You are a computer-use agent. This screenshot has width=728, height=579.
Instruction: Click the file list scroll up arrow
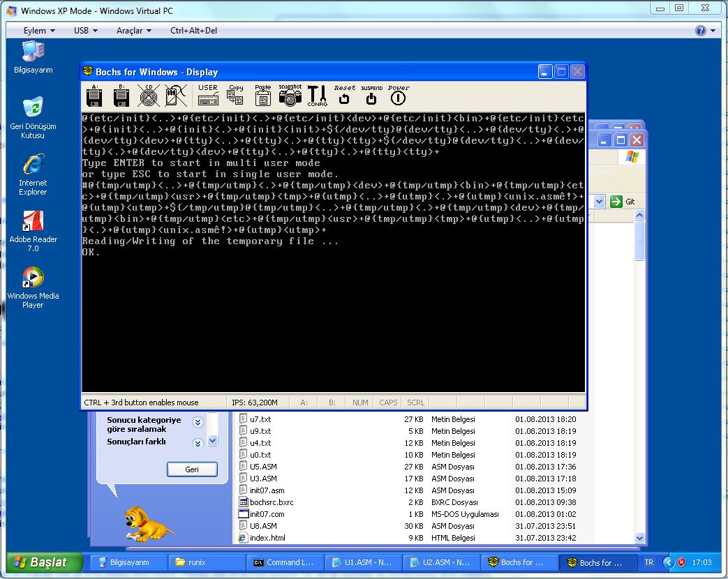(x=640, y=216)
